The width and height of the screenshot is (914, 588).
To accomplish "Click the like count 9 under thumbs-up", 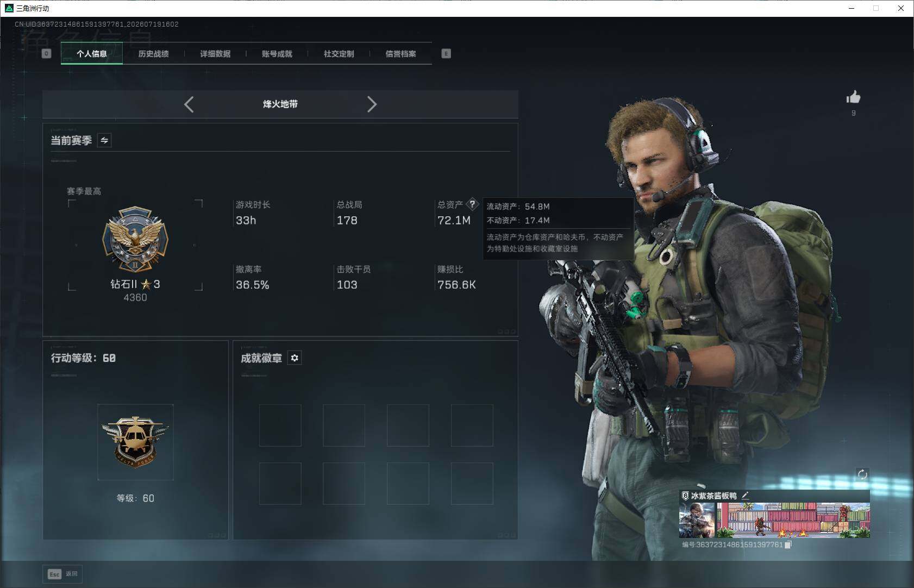I will (853, 113).
